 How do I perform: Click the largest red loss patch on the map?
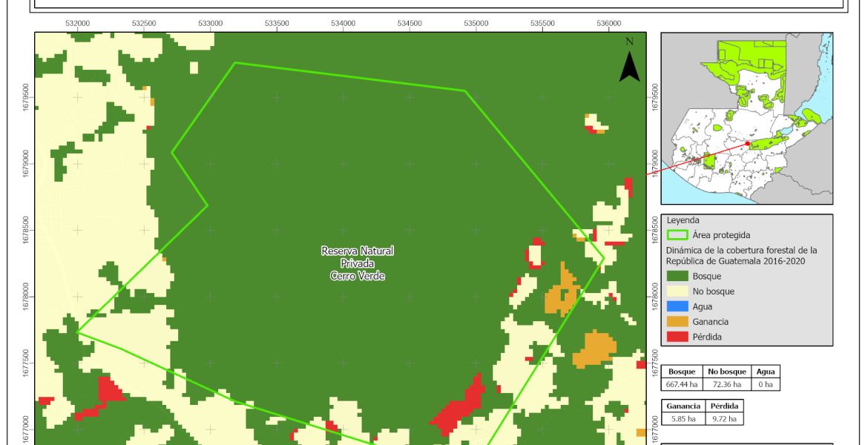[x=458, y=409]
